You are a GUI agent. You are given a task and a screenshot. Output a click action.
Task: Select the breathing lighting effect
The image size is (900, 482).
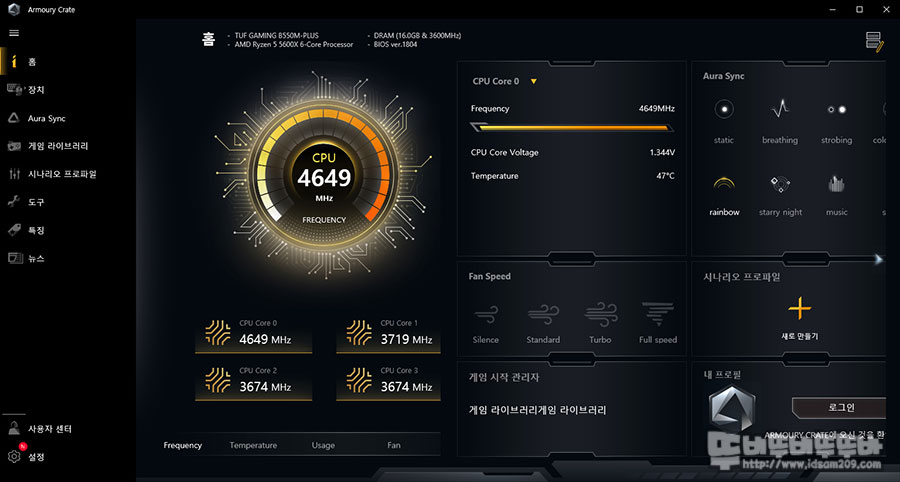click(x=779, y=122)
